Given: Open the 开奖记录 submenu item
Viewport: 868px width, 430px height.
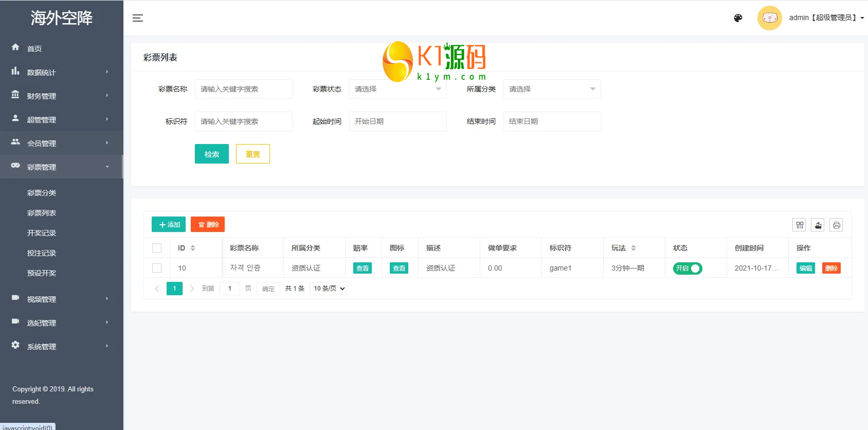Looking at the screenshot, I should (x=42, y=233).
